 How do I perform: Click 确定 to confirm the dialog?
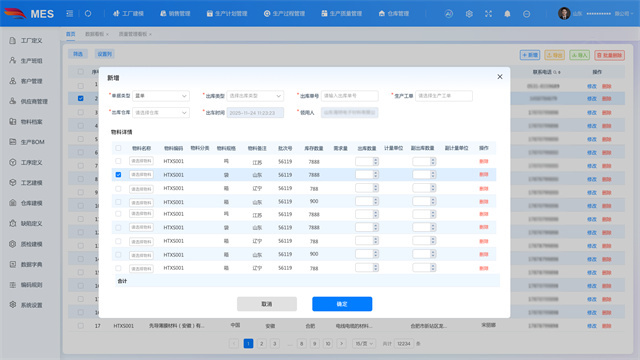click(x=342, y=304)
